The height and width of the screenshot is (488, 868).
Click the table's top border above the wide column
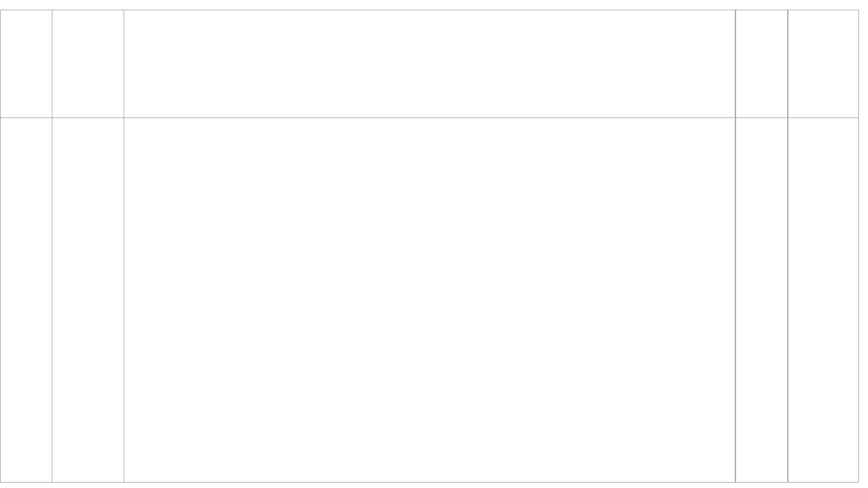[x=429, y=10]
